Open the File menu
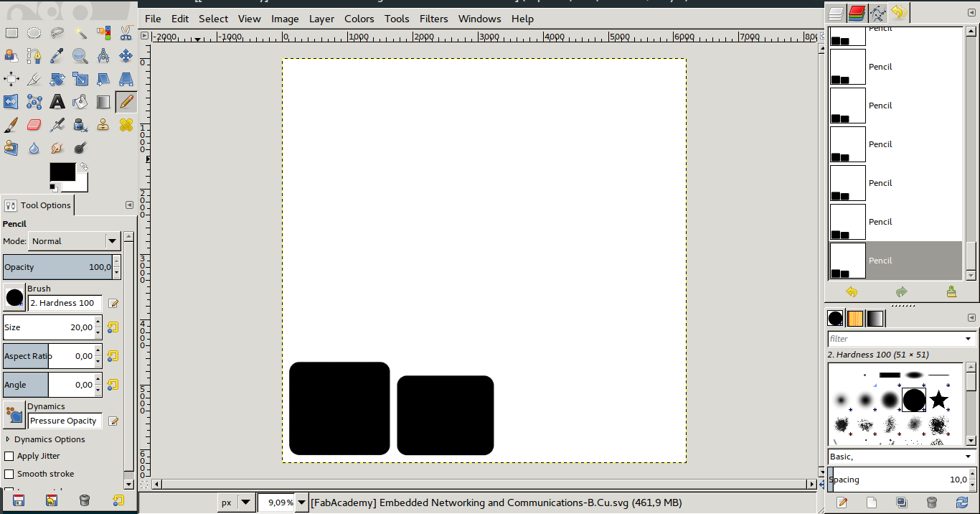 click(x=153, y=19)
